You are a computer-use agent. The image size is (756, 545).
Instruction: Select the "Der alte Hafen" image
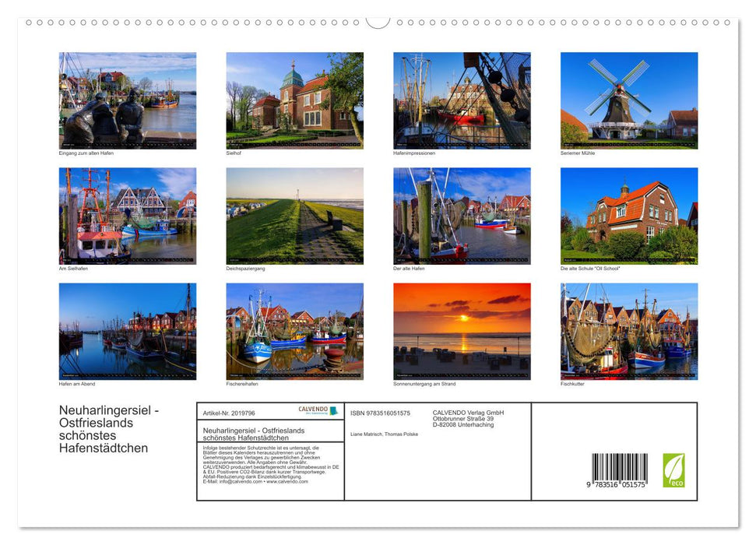461,216
